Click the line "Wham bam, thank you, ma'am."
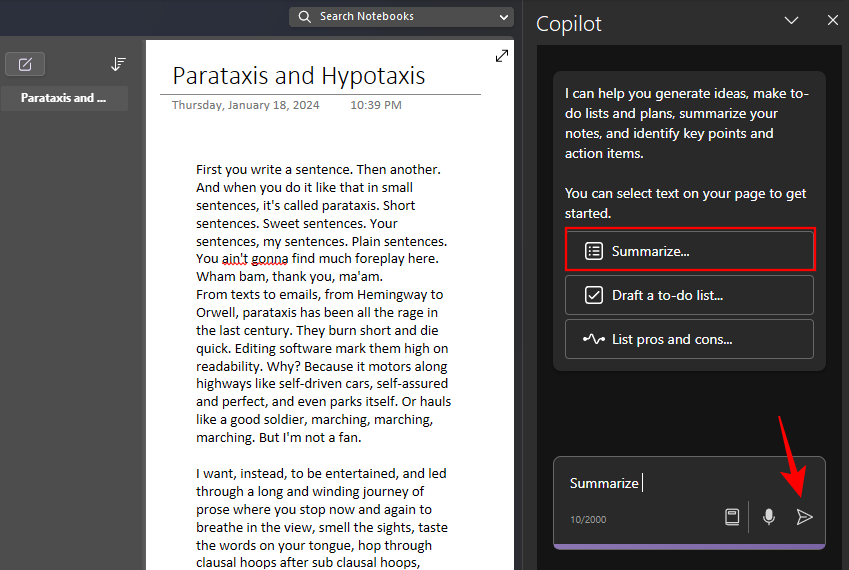This screenshot has height=570, width=849. pos(289,277)
